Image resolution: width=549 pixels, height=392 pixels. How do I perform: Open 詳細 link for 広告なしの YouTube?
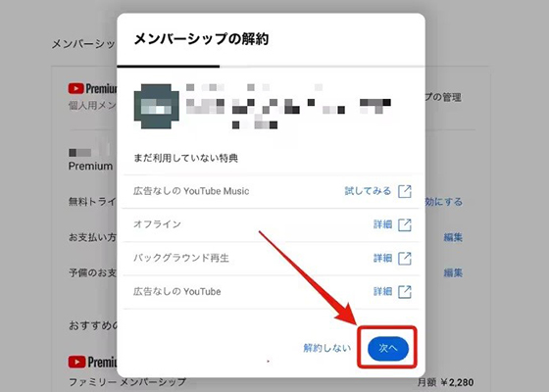click(382, 291)
